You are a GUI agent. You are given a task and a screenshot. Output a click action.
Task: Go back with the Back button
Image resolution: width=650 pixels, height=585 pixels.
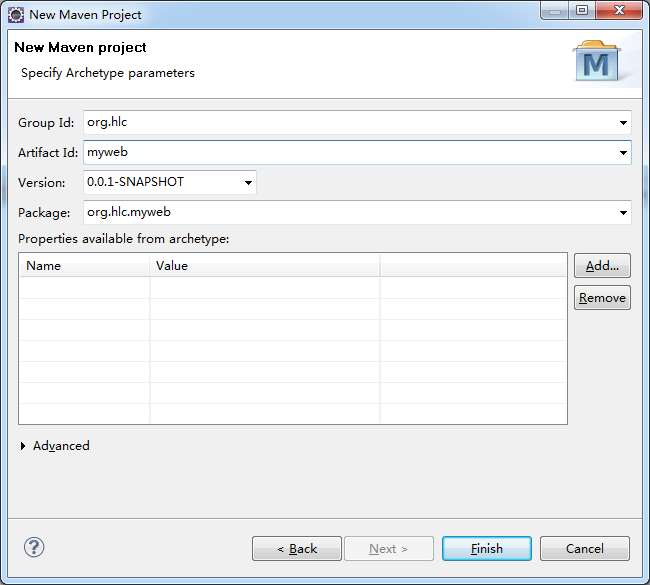tap(297, 549)
